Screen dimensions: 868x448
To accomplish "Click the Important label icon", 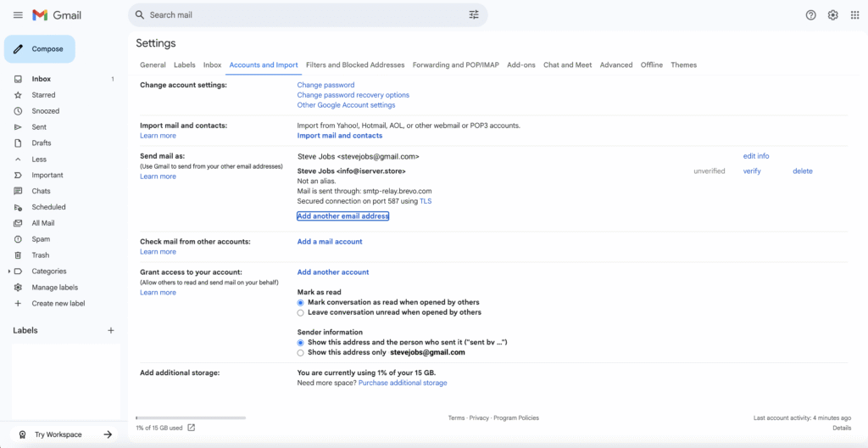I will click(x=18, y=175).
